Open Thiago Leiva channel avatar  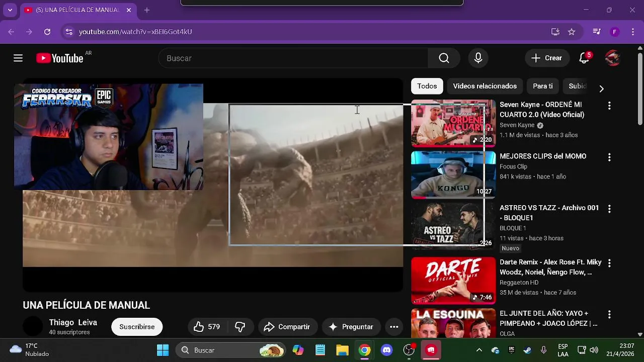[x=33, y=327]
